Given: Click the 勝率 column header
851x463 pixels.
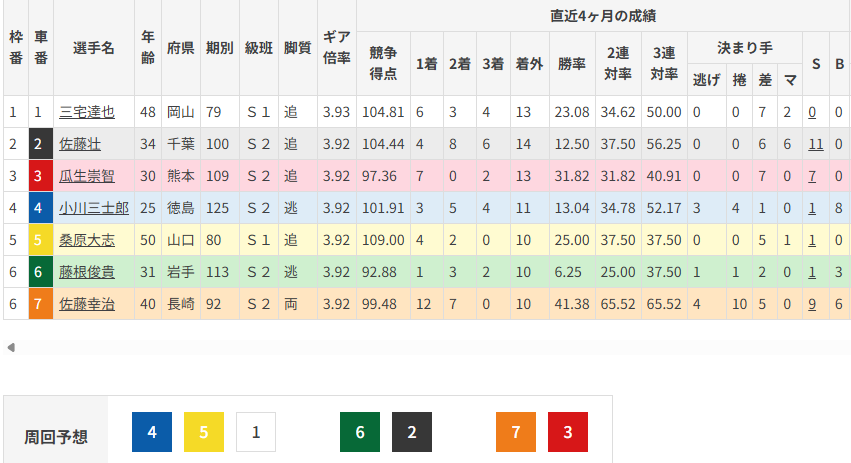Looking at the screenshot, I should pyautogui.click(x=572, y=63).
